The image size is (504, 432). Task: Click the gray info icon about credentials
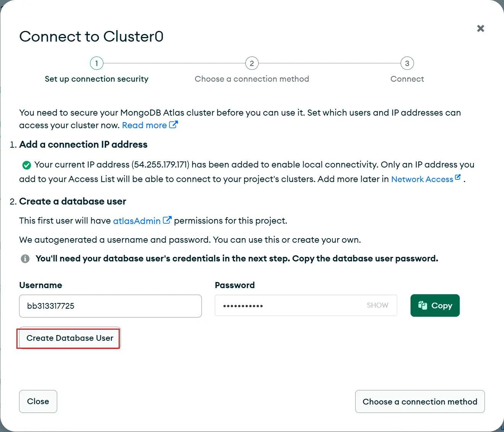(x=25, y=259)
